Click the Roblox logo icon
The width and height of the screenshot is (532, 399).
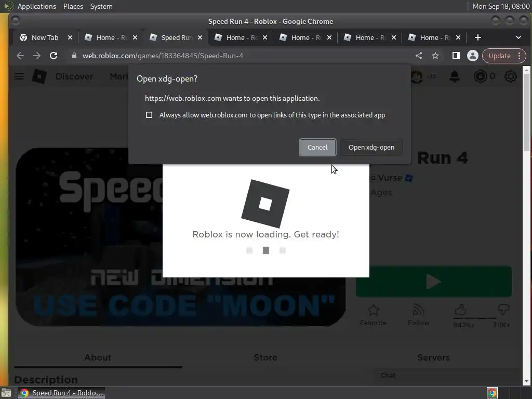39,76
